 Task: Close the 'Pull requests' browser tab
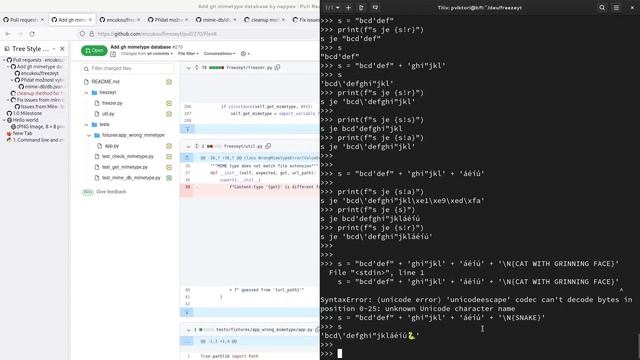(x=42, y=20)
